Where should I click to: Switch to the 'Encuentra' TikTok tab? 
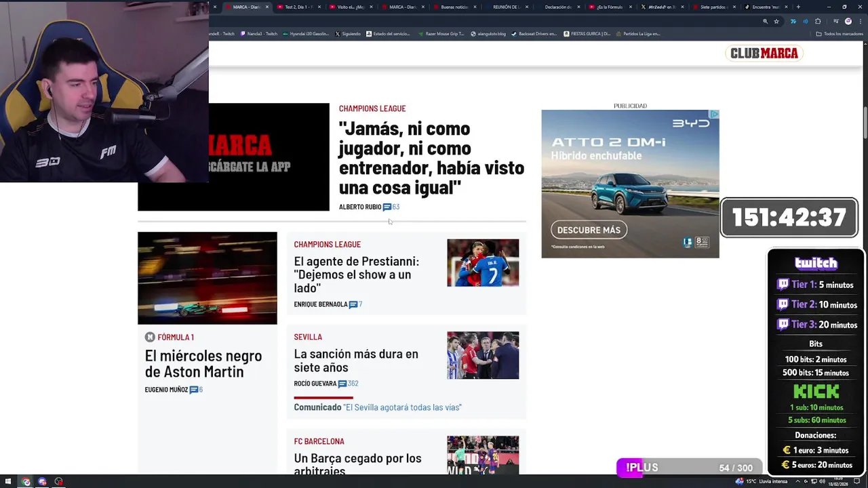coord(766,7)
